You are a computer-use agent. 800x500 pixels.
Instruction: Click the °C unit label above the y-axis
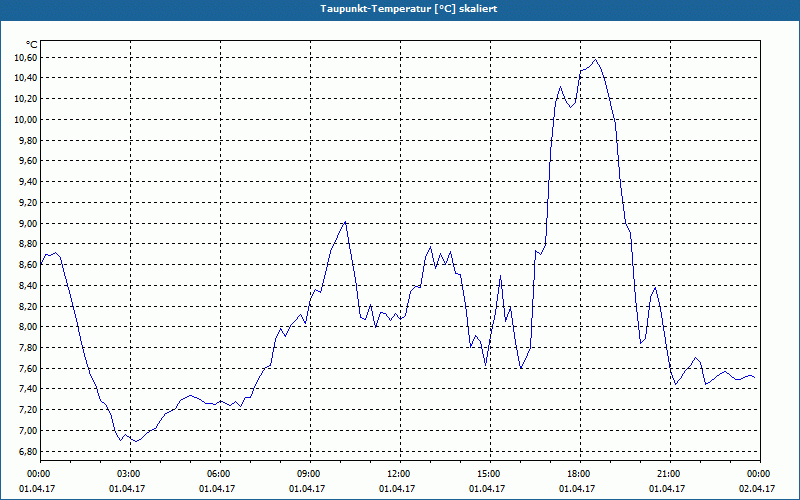coord(31,45)
